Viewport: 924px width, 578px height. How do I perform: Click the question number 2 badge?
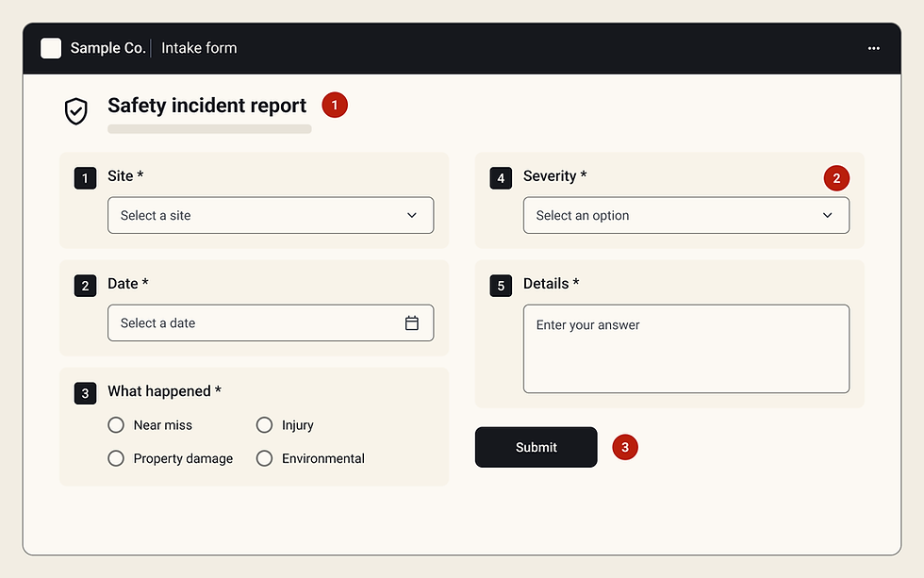click(x=86, y=286)
